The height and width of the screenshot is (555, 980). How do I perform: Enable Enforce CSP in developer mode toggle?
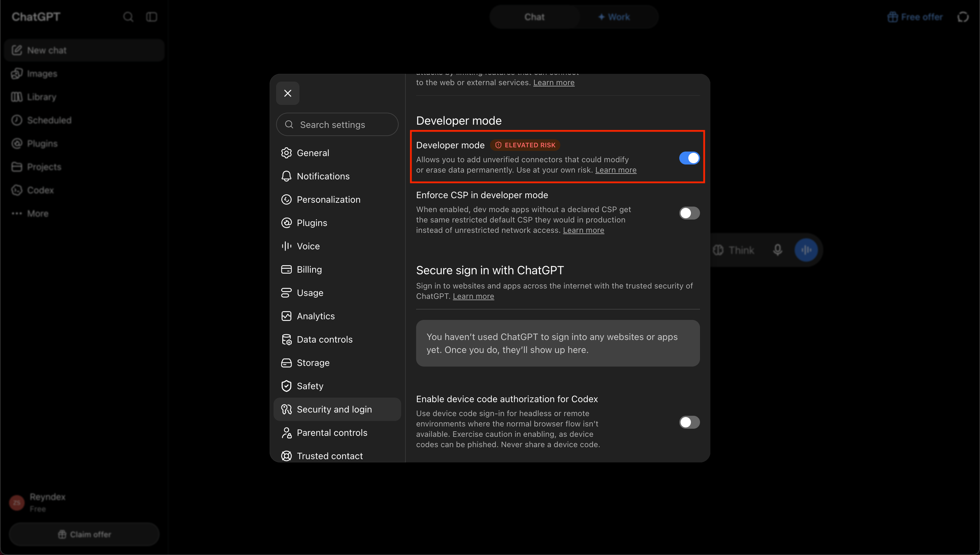pyautogui.click(x=689, y=213)
